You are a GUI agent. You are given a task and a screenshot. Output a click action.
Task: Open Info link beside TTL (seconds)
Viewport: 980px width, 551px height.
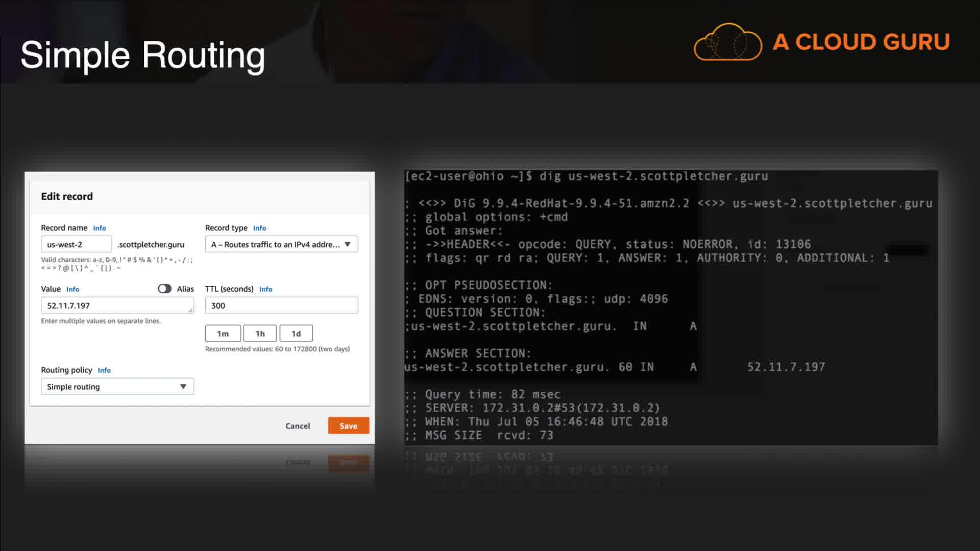click(265, 289)
